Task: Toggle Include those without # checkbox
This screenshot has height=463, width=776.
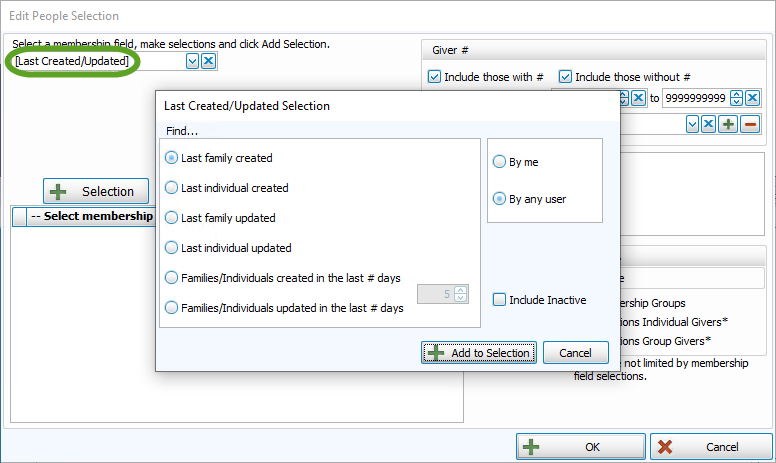Action: (x=565, y=77)
